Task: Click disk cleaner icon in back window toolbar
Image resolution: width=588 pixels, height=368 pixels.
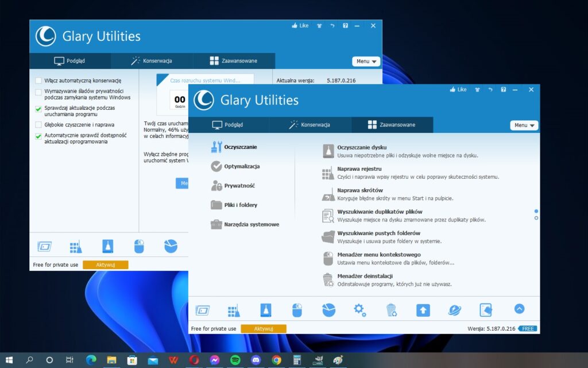Action: 107,246
